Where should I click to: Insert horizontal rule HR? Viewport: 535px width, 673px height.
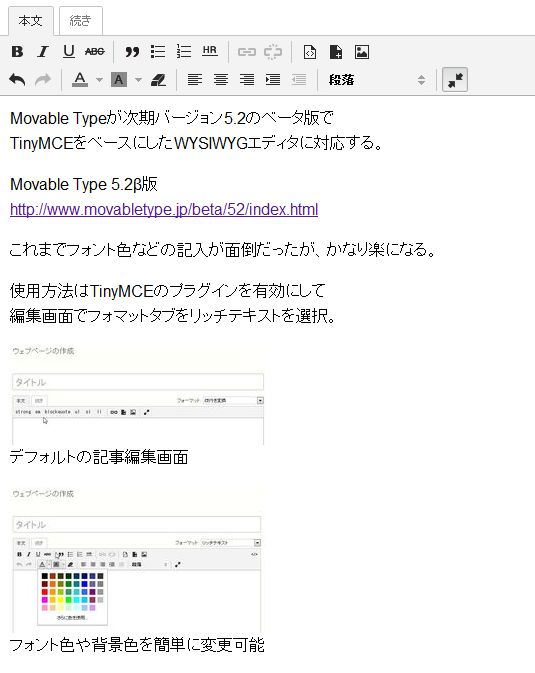point(210,52)
